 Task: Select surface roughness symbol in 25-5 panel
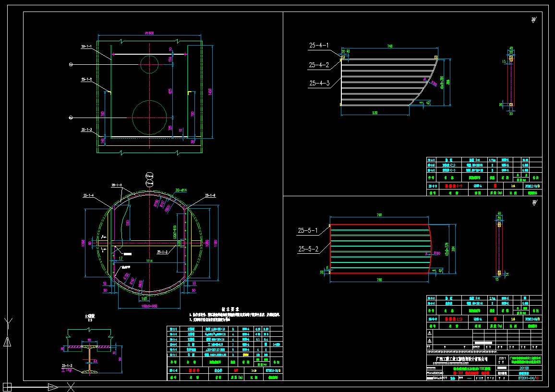coord(534,203)
